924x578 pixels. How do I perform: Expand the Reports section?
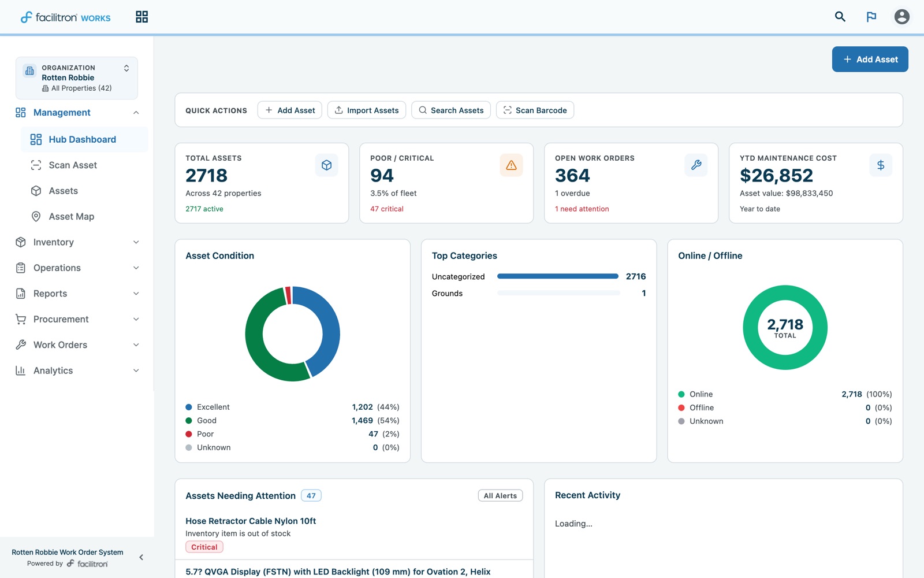[x=136, y=294]
